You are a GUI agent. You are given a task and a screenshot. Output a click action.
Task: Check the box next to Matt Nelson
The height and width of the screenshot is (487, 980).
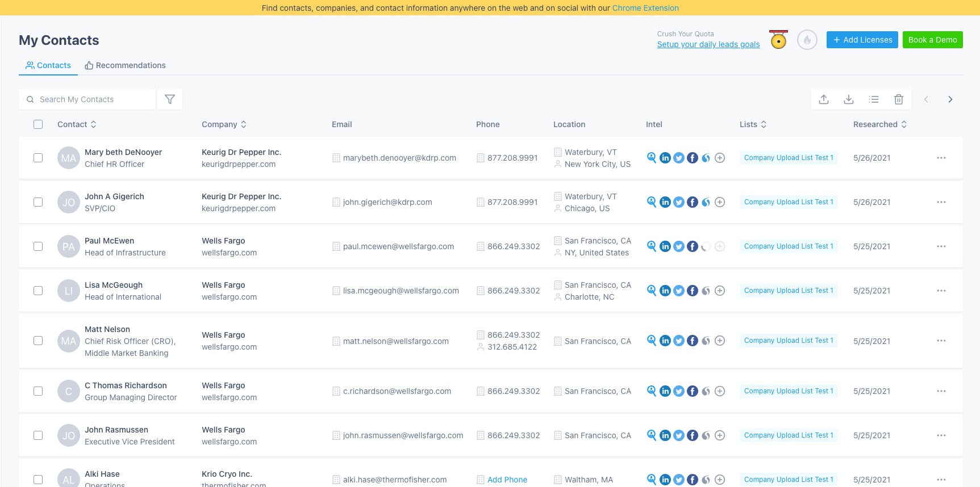click(x=38, y=341)
